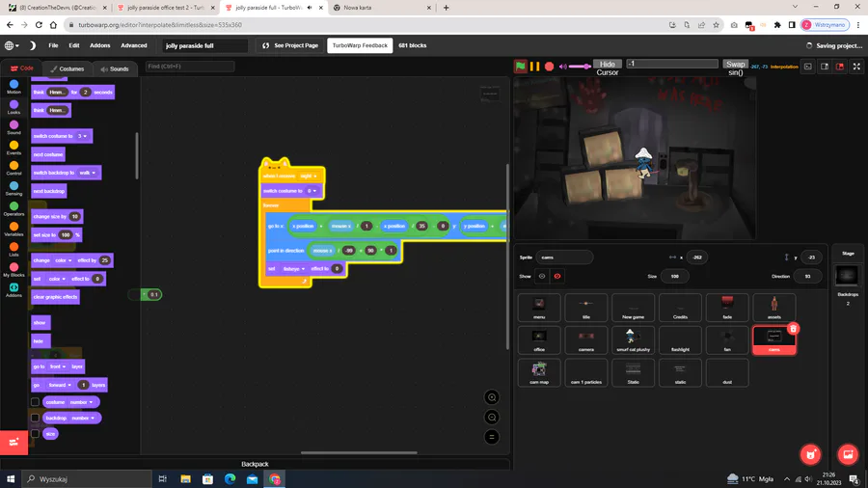The image size is (868, 488).
Task: Choose a new backdrop button
Action: [x=848, y=454]
